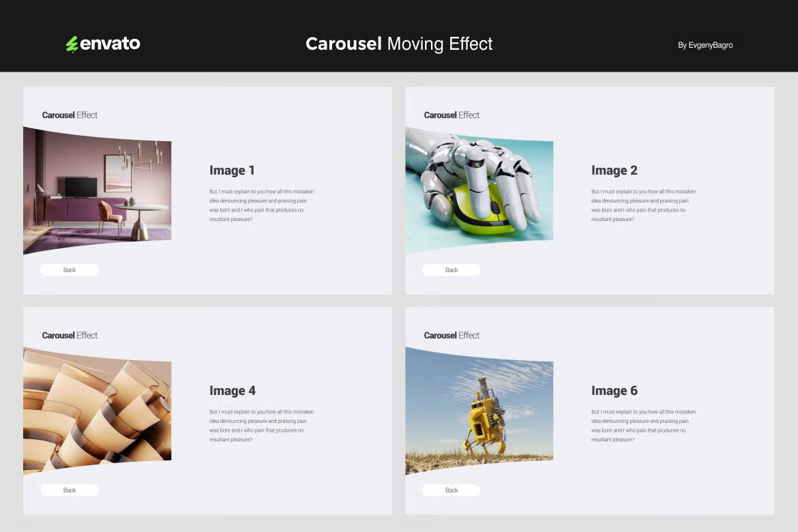798x532 pixels.
Task: Select the yellow field robot thumbnail
Action: [479, 408]
